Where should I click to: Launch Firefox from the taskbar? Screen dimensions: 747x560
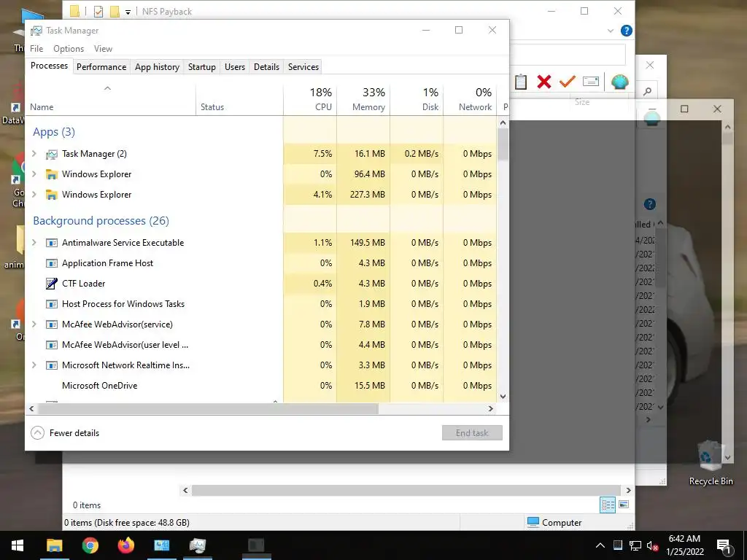[125, 545]
